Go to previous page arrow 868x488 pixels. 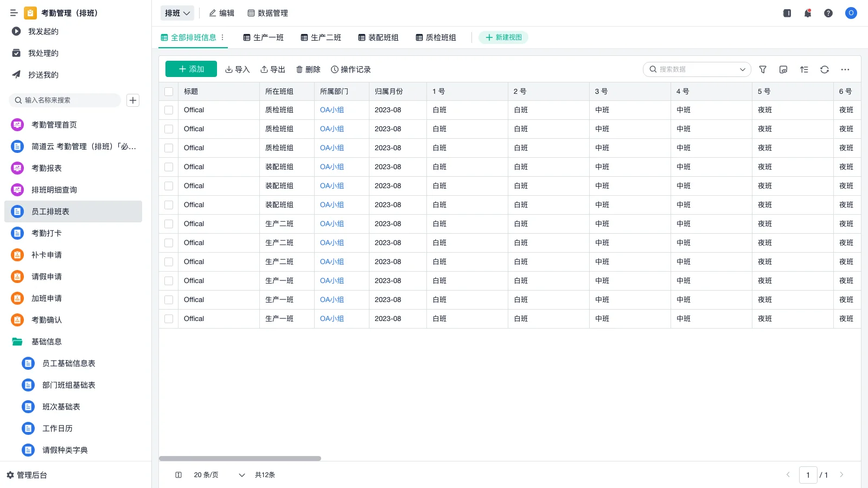pyautogui.click(x=788, y=475)
